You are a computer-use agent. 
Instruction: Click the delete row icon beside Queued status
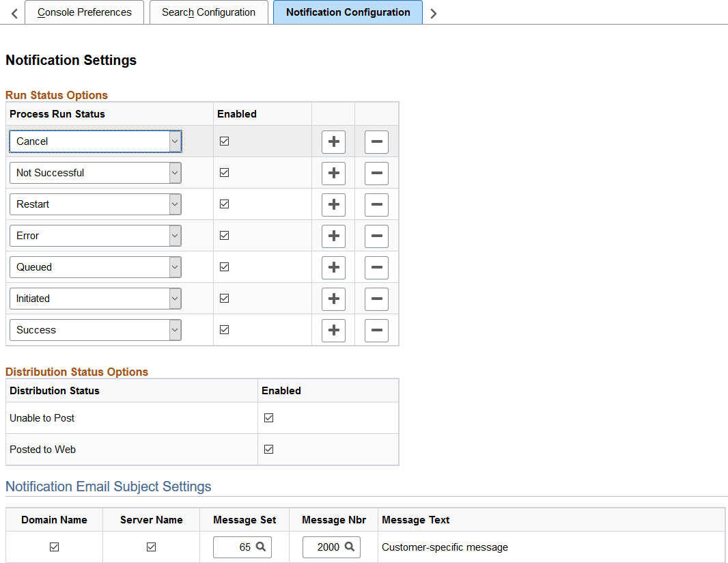[376, 267]
